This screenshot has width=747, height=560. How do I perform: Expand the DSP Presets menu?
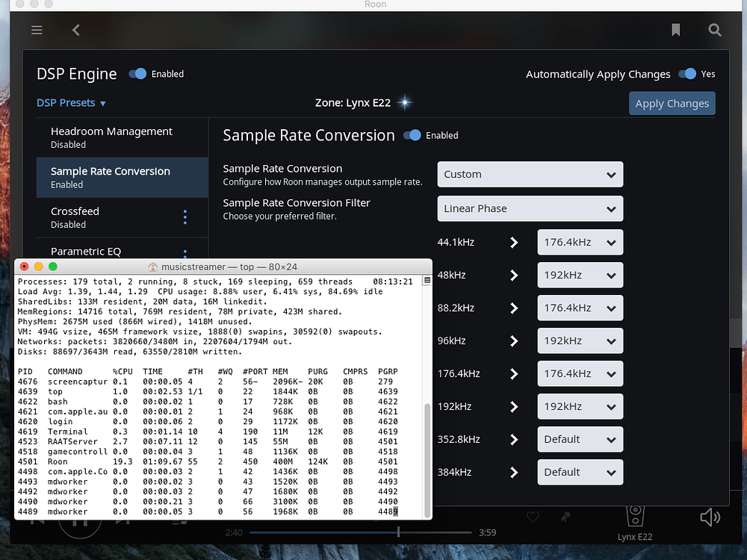(71, 102)
